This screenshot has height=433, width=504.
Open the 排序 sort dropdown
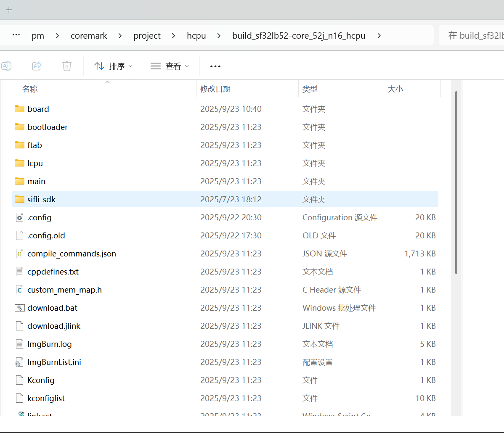tap(113, 66)
